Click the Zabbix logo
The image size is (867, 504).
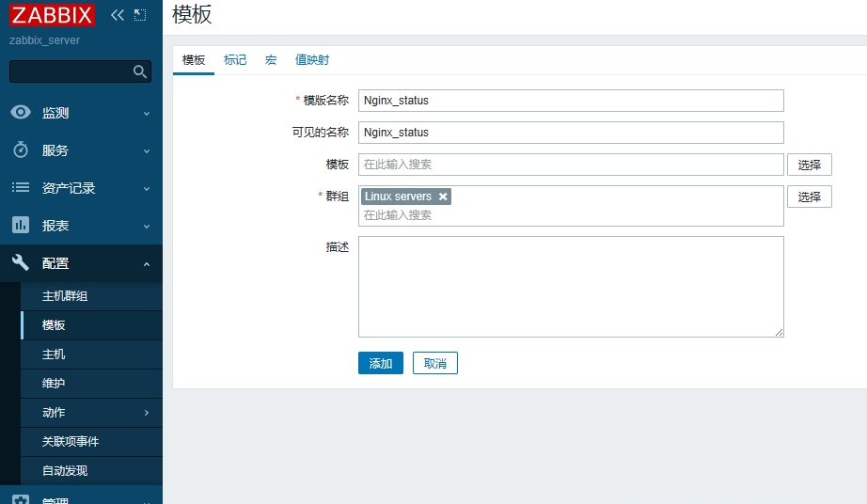click(x=52, y=15)
